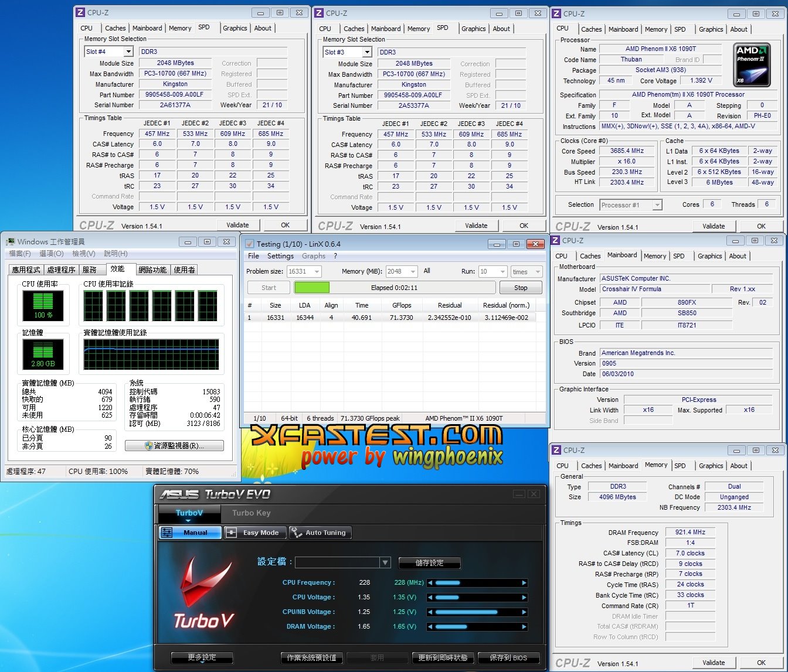Open LinX File menu
788x672 pixels.
coord(253,256)
